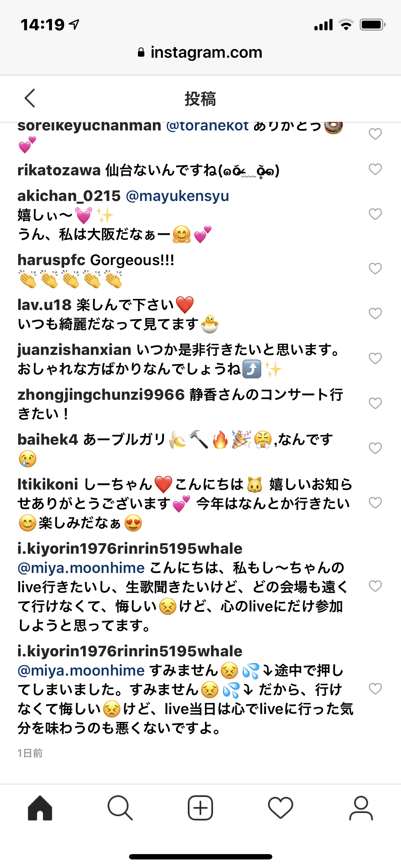Like the baihek4 comment
The width and height of the screenshot is (401, 868).
[x=375, y=448]
